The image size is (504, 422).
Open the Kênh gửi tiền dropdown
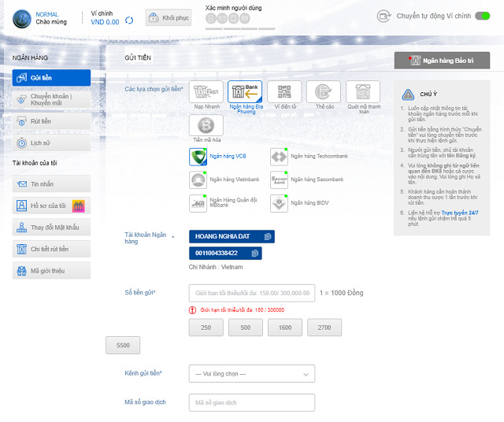[x=252, y=374]
